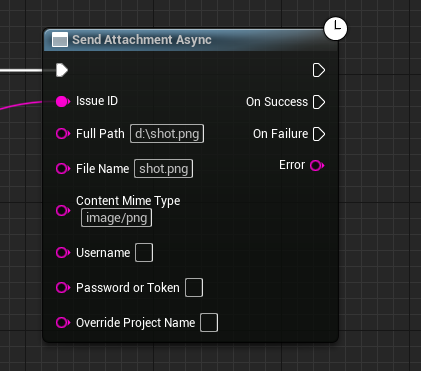Click the empty Password or Token field
The image size is (421, 371).
pyautogui.click(x=194, y=287)
